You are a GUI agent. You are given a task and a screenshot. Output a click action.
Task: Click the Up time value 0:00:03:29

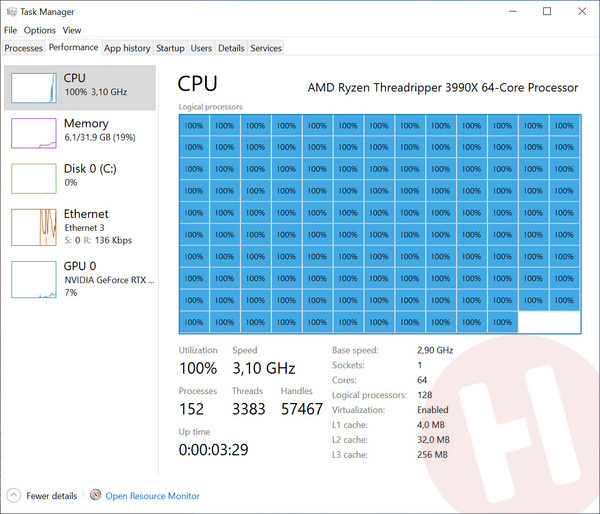click(x=214, y=450)
